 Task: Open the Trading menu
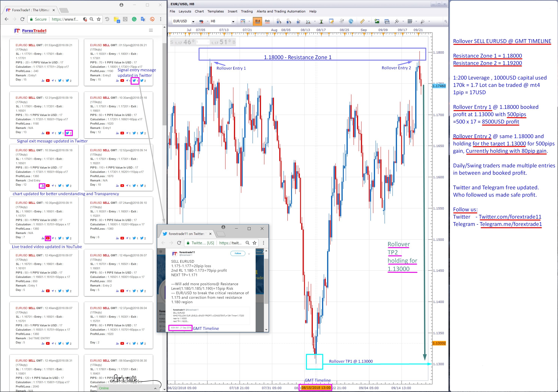point(247,11)
